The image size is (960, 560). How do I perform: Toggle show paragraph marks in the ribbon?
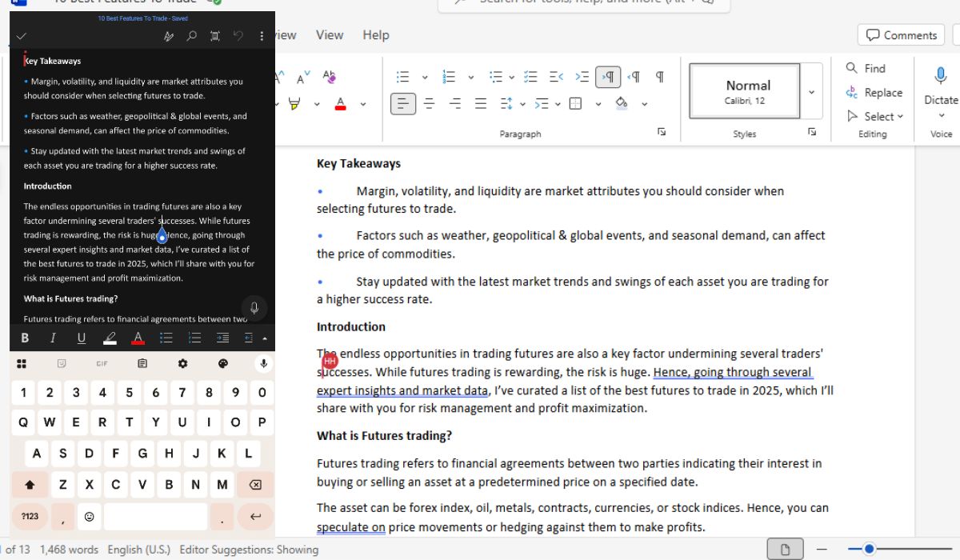tap(660, 77)
